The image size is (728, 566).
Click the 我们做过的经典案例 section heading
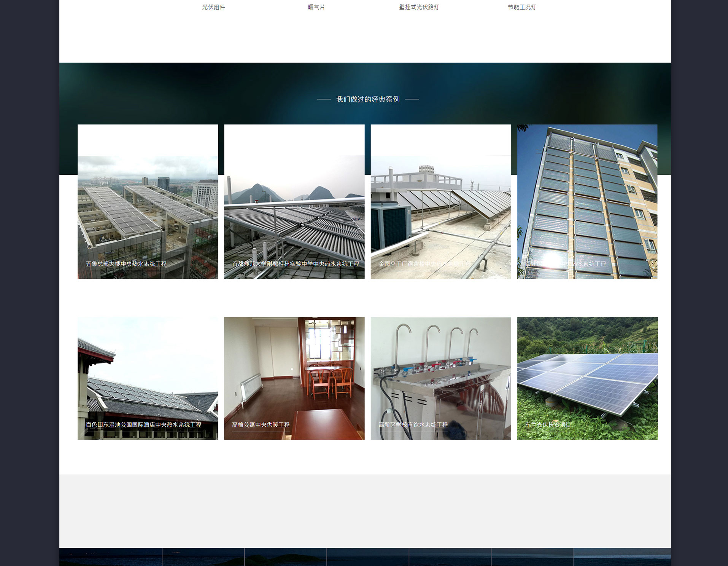(367, 99)
